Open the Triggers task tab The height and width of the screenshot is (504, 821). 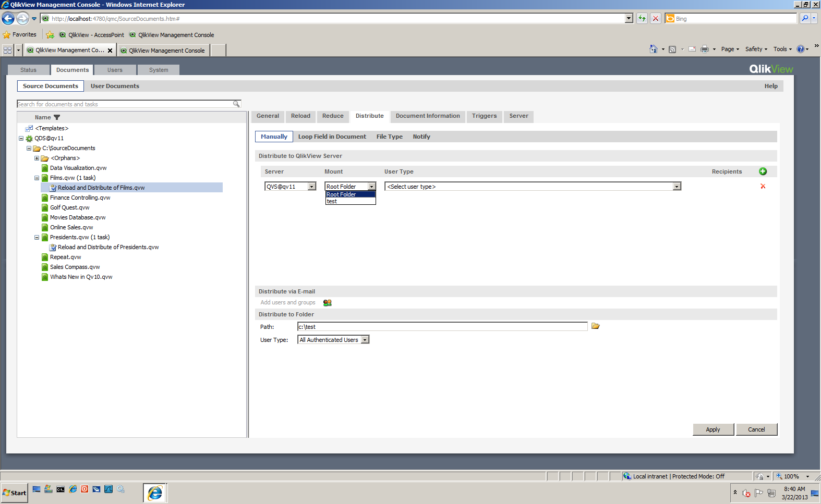[x=485, y=116]
